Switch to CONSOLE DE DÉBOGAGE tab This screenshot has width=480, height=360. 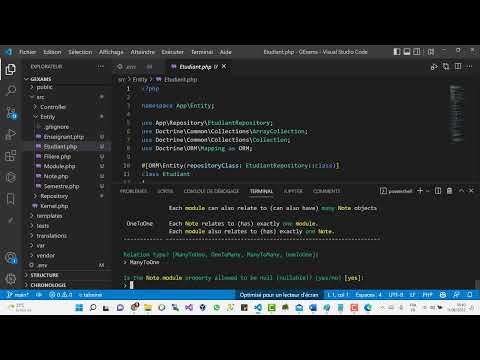point(211,191)
